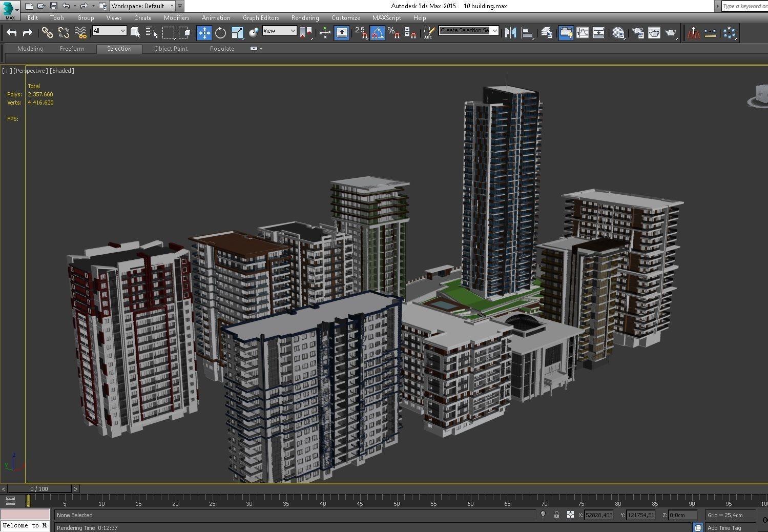The height and width of the screenshot is (532, 768).
Task: Click the X coordinate input field
Action: (x=599, y=515)
